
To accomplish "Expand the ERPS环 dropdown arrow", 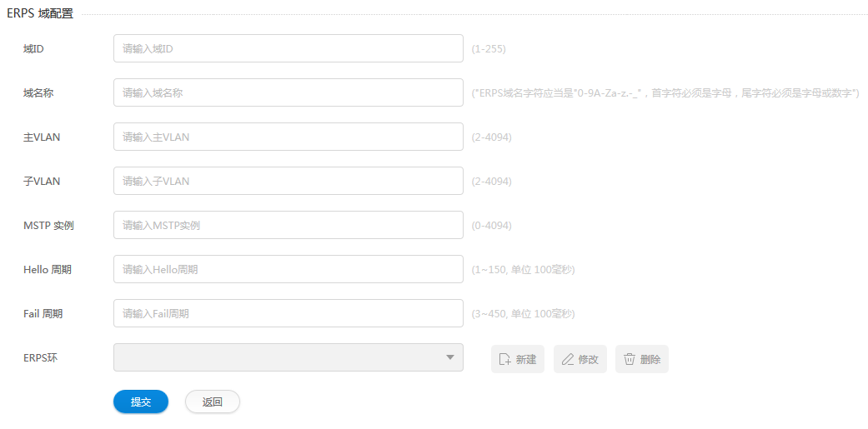I will click(450, 357).
